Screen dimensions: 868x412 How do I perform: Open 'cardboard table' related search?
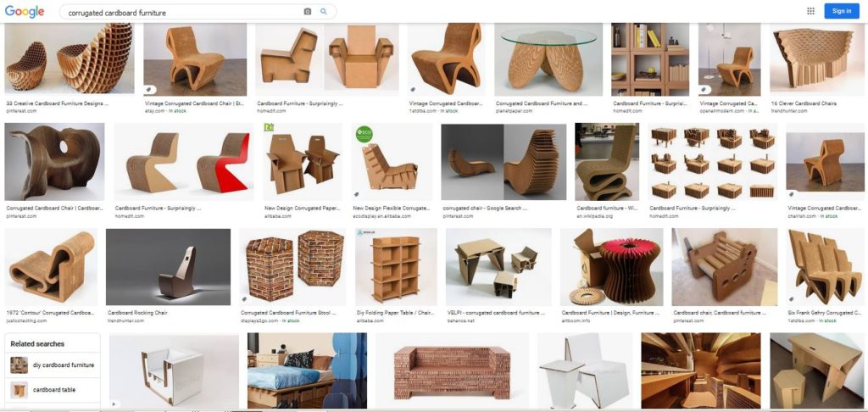point(53,390)
